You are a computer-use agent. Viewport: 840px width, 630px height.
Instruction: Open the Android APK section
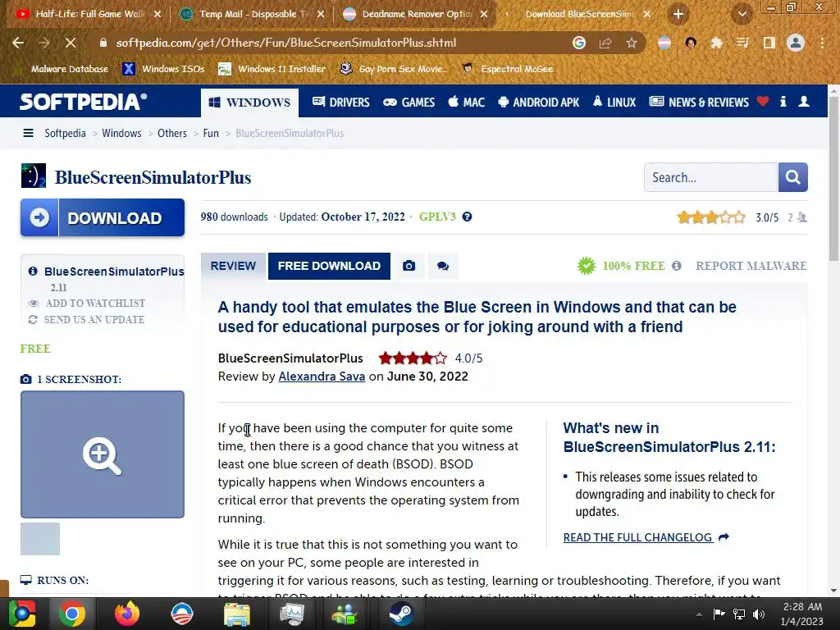tap(538, 102)
